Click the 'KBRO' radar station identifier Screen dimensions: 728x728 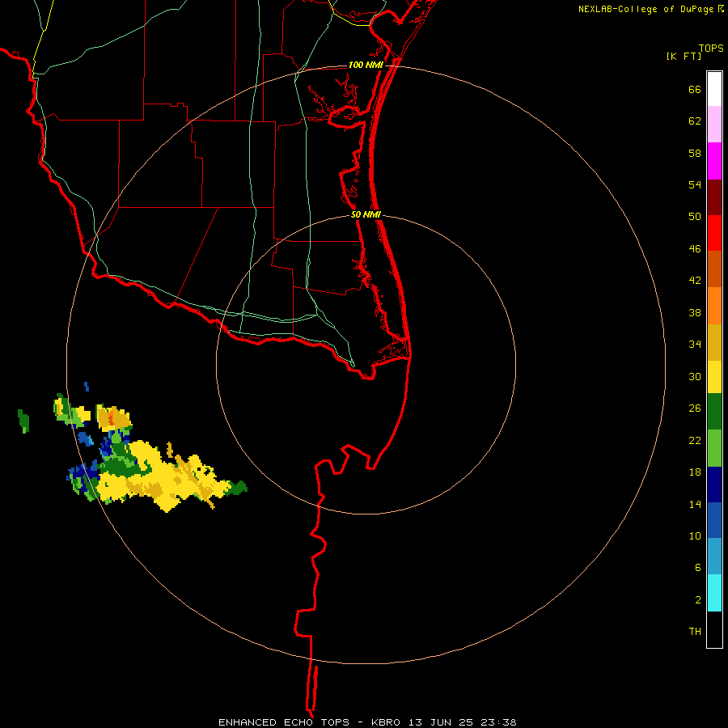tap(387, 722)
